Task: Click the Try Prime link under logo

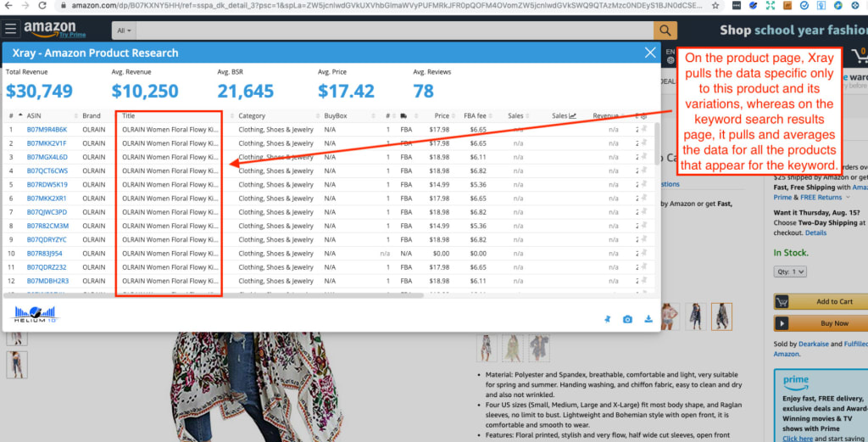Action: (x=73, y=34)
